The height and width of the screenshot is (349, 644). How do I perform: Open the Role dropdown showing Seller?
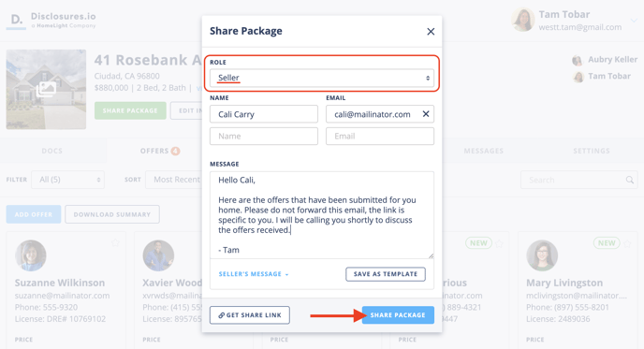point(322,78)
